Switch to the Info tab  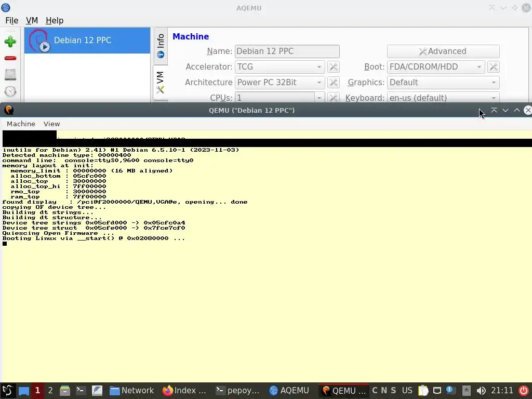[x=161, y=46]
